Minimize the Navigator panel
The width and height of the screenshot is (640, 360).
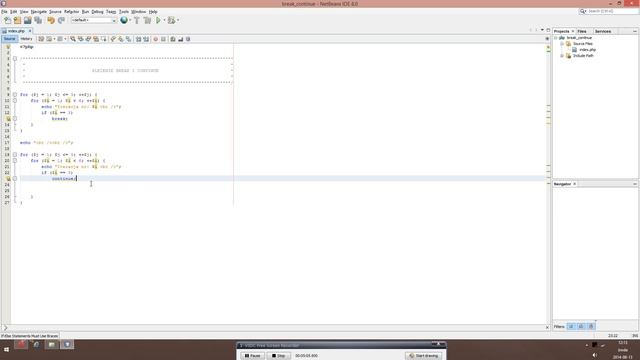point(635,184)
